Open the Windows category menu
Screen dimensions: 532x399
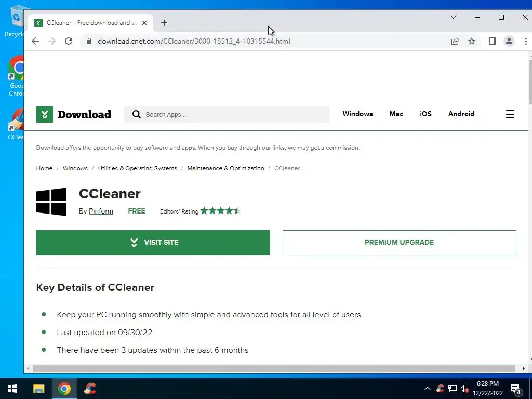[x=357, y=114]
